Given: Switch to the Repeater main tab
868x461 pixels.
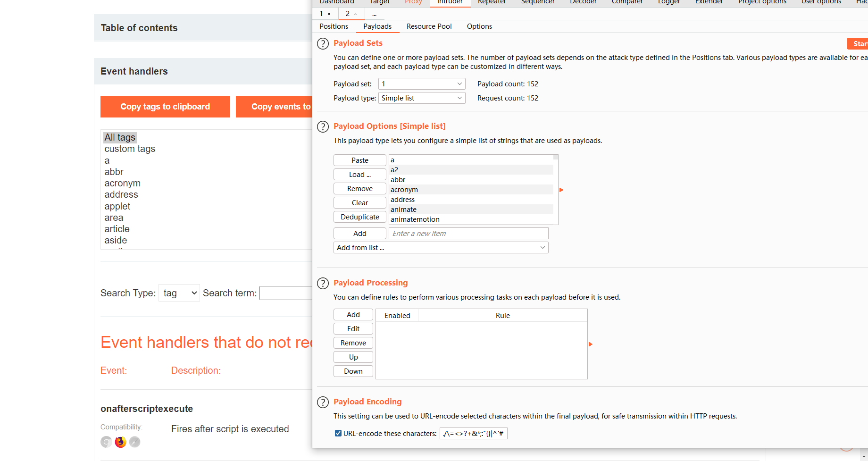Looking at the screenshot, I should tap(492, 2).
